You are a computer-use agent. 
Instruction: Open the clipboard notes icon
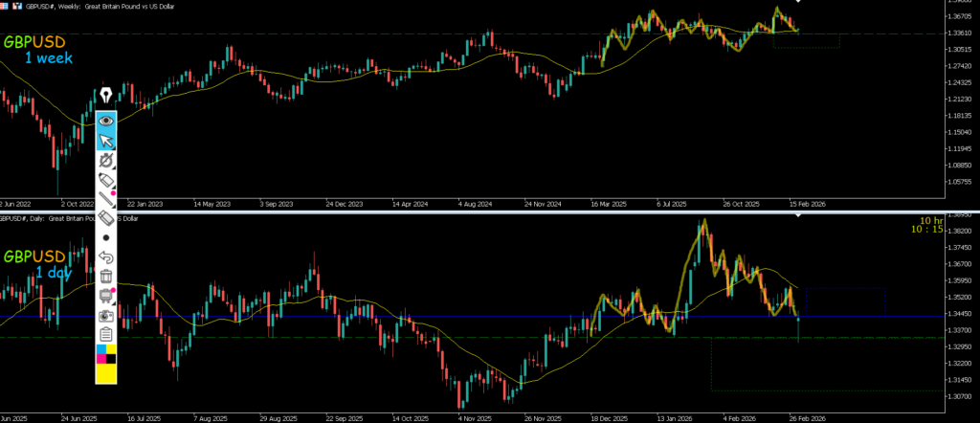point(106,334)
